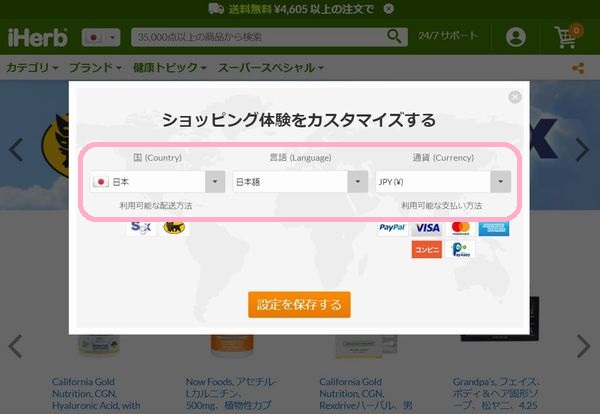600x414 pixels.
Task: Open the Japan flag country selector in header
Action: 101,37
